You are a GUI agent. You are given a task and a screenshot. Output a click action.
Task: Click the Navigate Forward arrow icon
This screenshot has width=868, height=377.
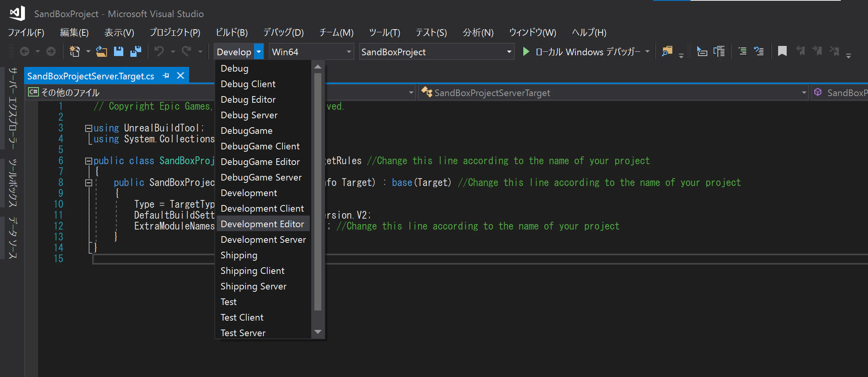[x=51, y=51]
